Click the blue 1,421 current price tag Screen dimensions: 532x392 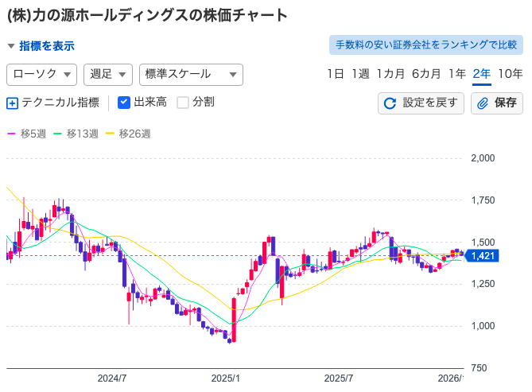(x=483, y=255)
